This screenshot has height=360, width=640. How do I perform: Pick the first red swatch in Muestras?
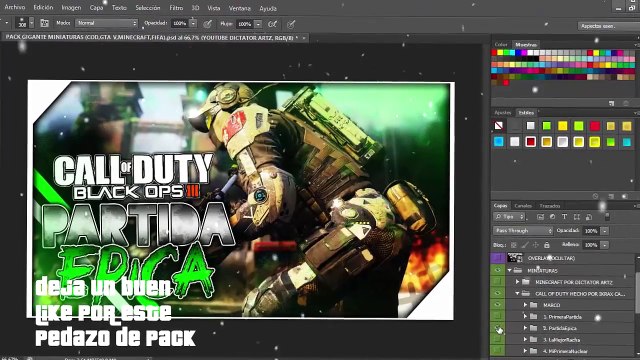click(494, 53)
